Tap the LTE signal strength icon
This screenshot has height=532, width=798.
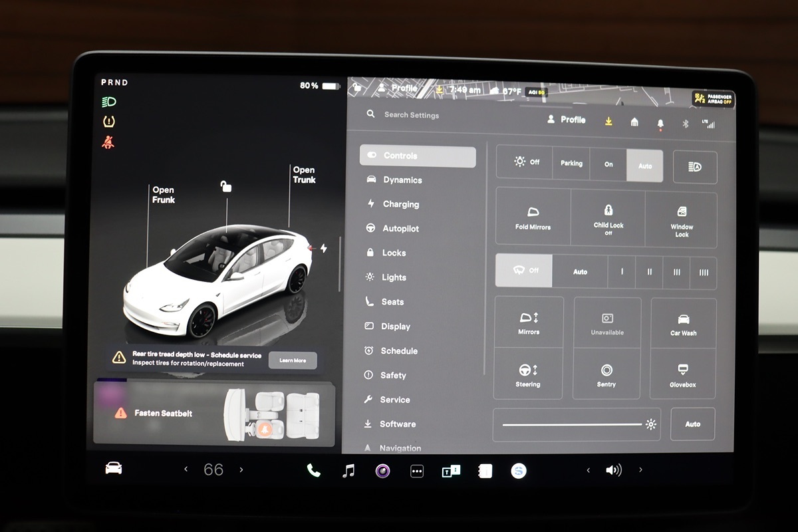(709, 124)
